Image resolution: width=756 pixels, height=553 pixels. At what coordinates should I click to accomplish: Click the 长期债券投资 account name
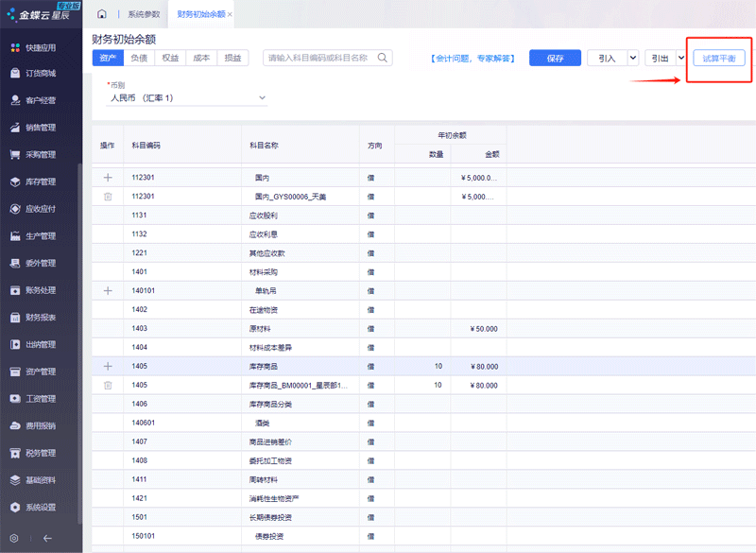tap(270, 517)
